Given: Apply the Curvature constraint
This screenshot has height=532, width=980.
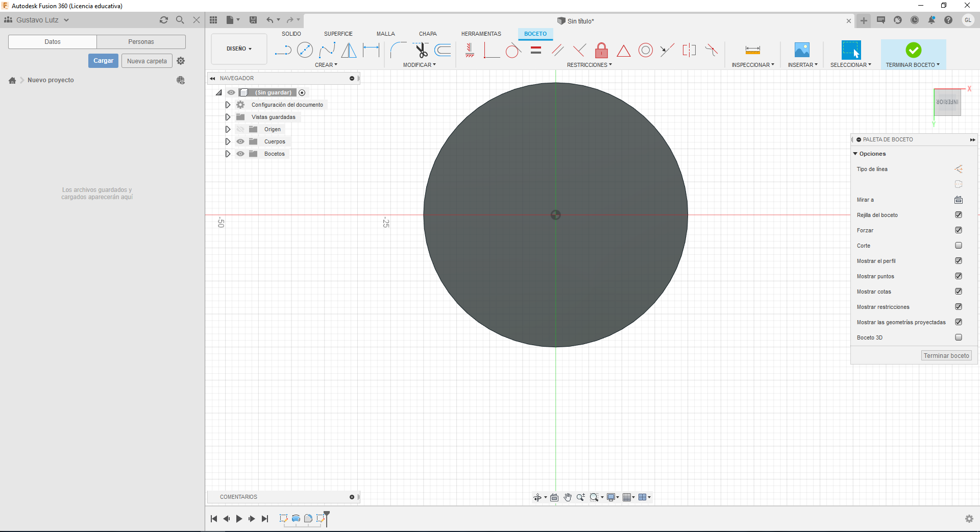Looking at the screenshot, I should click(x=711, y=50).
